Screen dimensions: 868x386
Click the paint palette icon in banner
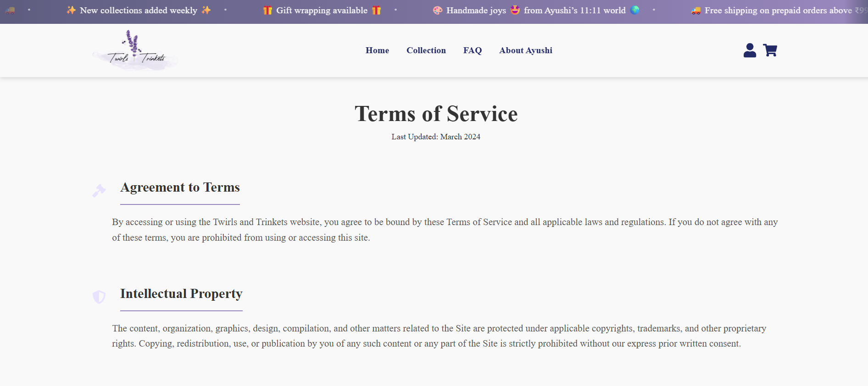[438, 11]
